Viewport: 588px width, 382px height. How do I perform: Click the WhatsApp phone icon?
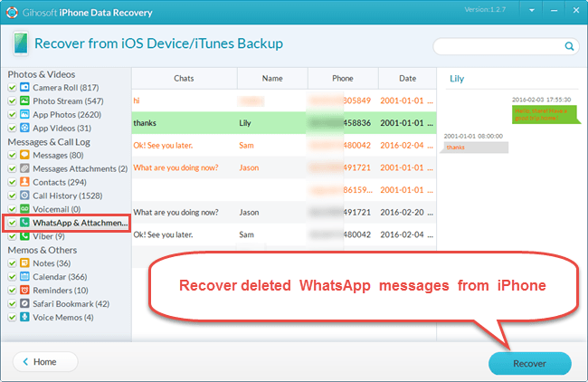tap(24, 222)
